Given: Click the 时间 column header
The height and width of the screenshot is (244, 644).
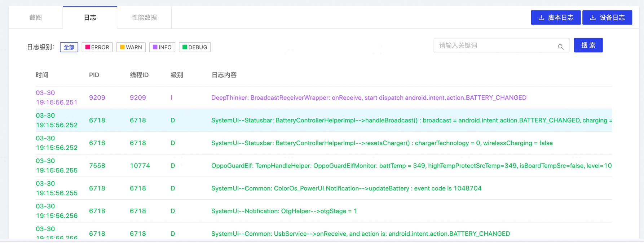Looking at the screenshot, I should (x=42, y=75).
